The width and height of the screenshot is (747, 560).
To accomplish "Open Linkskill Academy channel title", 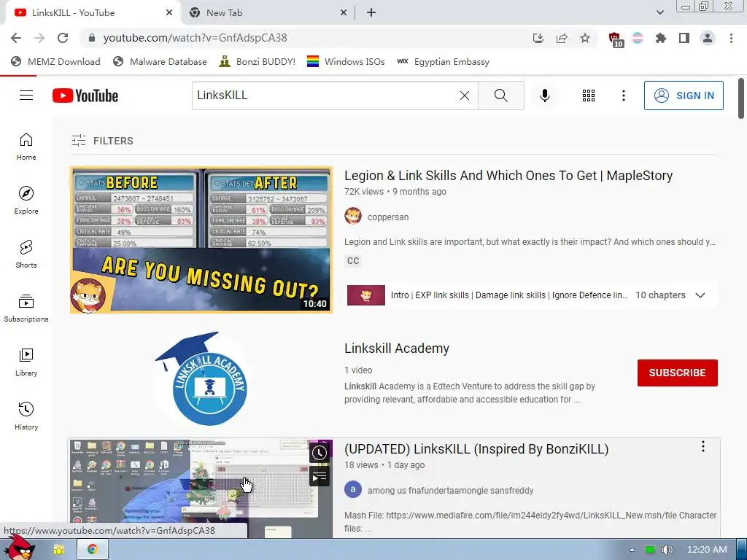I will (x=397, y=349).
